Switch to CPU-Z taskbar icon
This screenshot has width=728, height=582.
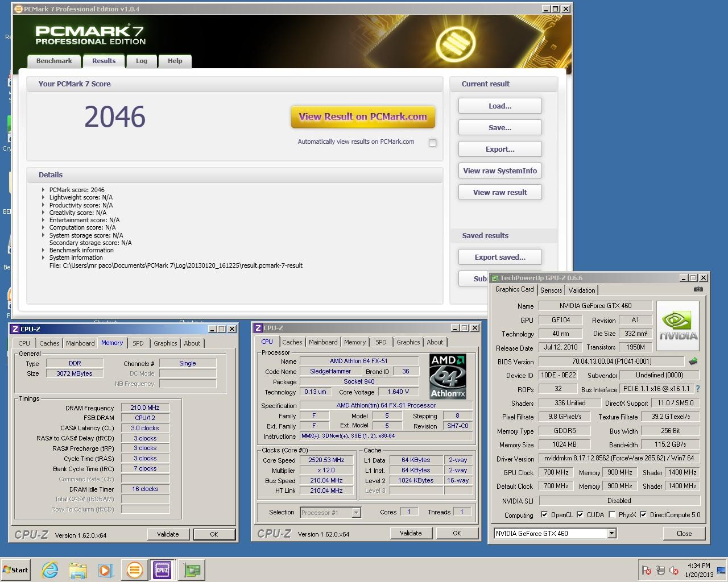[162, 569]
